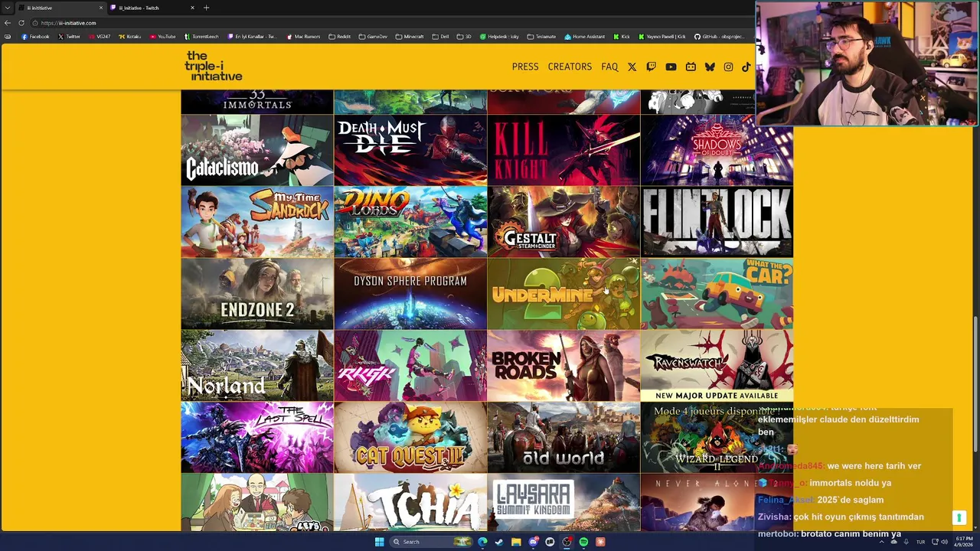The height and width of the screenshot is (551, 980).
Task: Click the browser back arrow
Action: 8,23
